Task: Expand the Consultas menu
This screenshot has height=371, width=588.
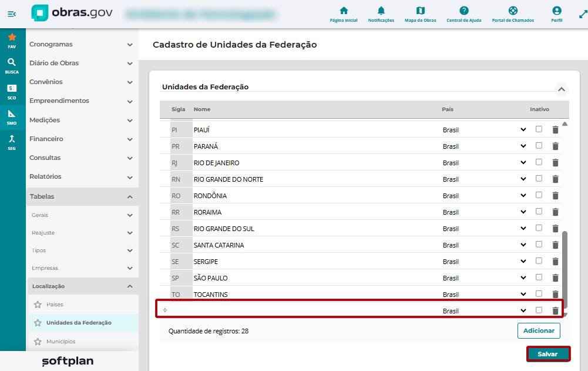Action: (130, 158)
